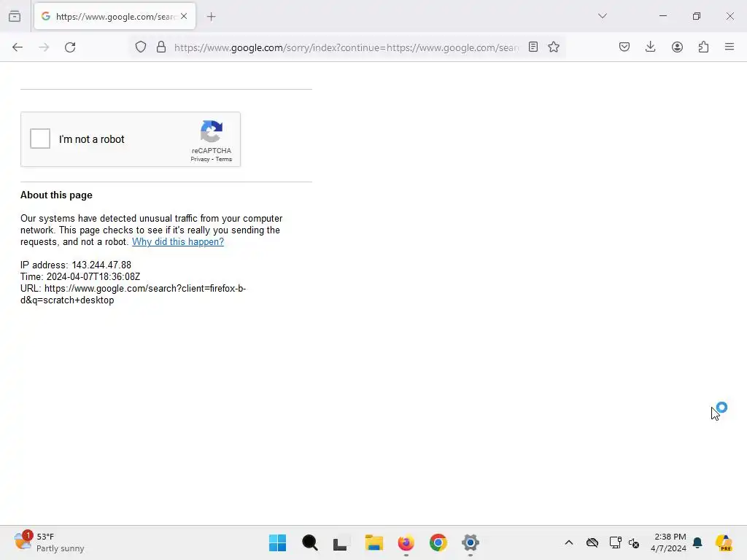Click the address bar URL
The image size is (747, 560).
[x=347, y=47]
